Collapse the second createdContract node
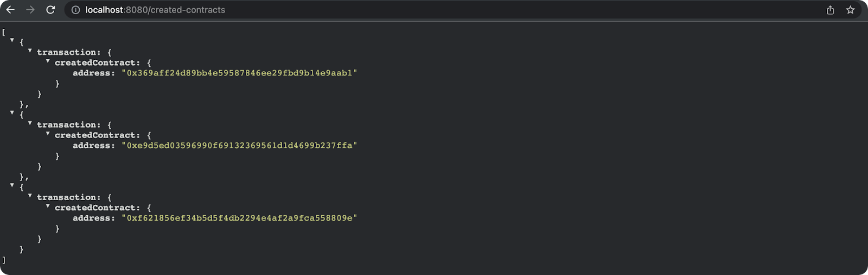Image resolution: width=868 pixels, height=275 pixels. tap(48, 133)
